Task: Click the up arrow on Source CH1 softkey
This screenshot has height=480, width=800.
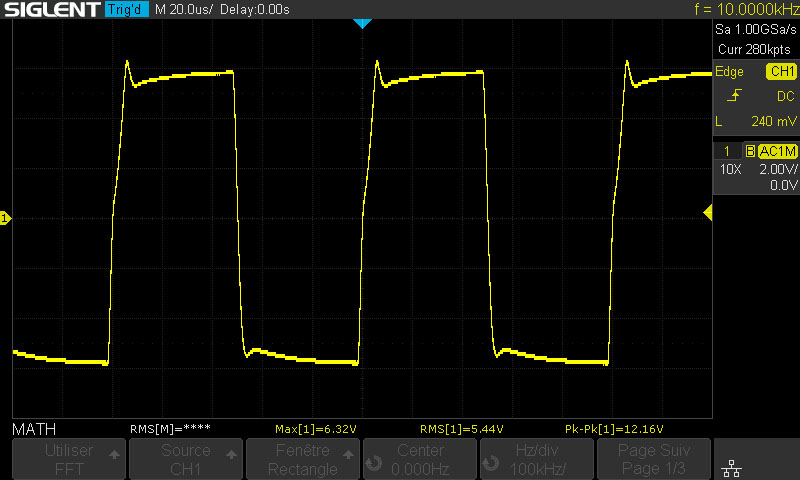Action: point(231,454)
